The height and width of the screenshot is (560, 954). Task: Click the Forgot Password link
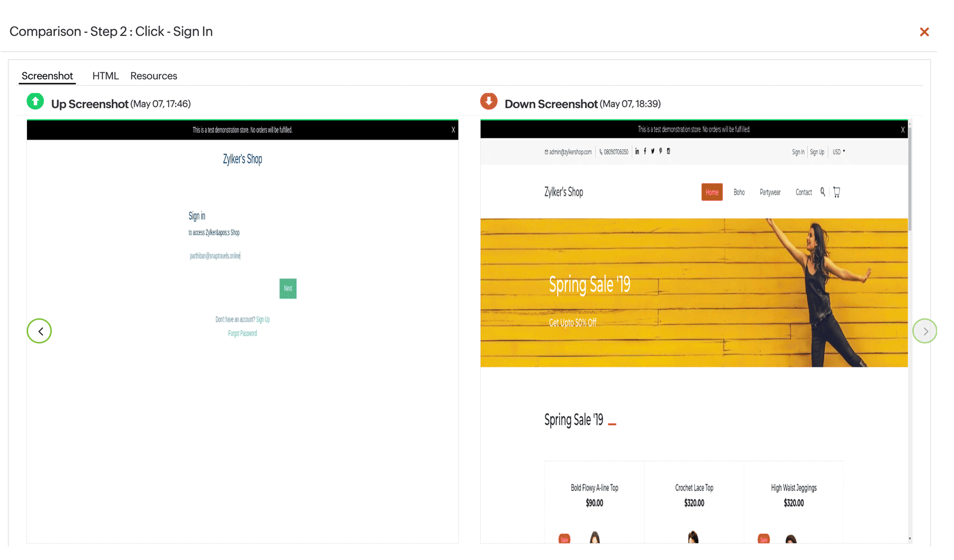coord(242,333)
